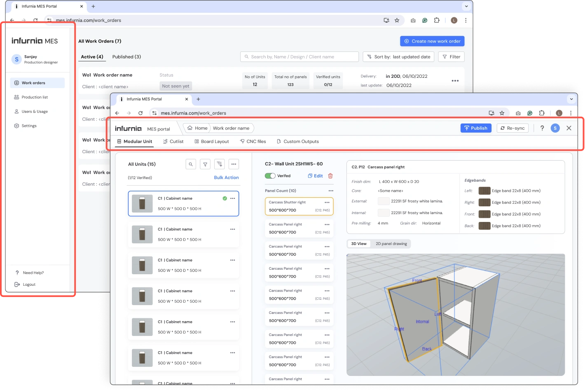
Task: Switch to the 2D panel drawing tab
Action: point(391,244)
